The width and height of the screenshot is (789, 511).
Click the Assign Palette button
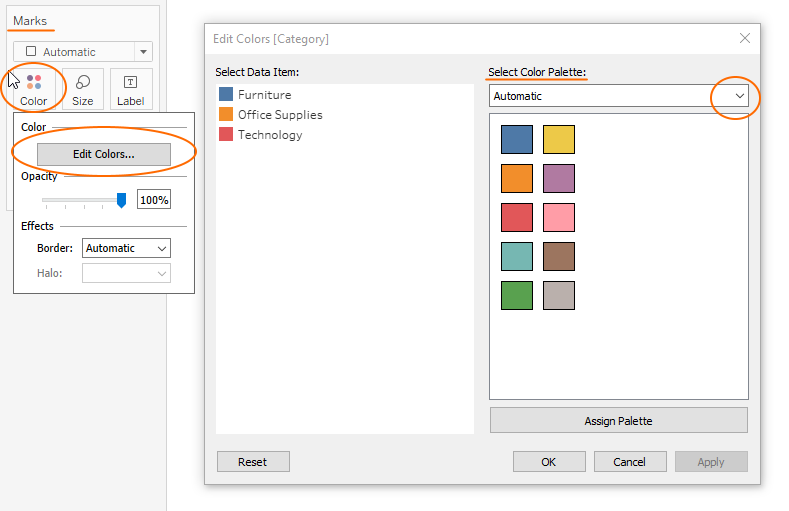(x=618, y=421)
